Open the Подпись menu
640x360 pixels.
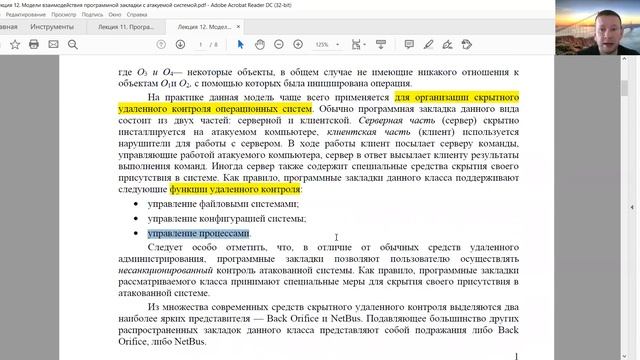tap(92, 15)
